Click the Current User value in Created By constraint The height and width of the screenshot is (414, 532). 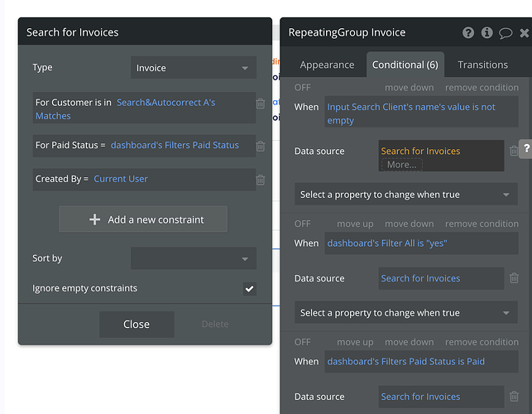(121, 179)
